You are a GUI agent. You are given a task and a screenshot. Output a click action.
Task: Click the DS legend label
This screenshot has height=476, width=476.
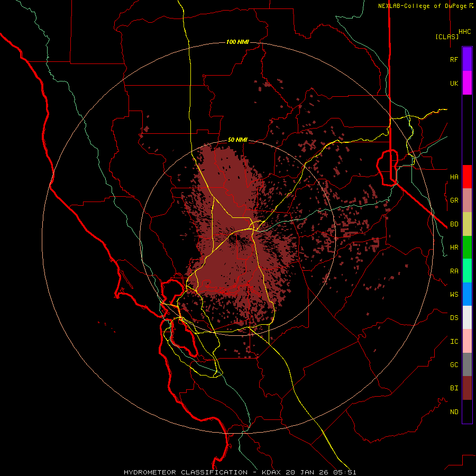454,318
